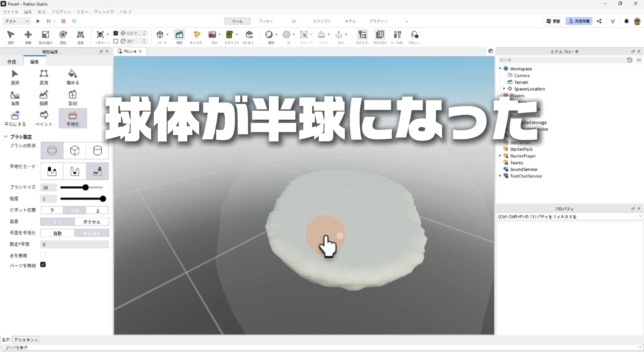The width and height of the screenshot is (644, 362).
Task: Enable the Ignore Water (水を無視) checkbox
Action: (43, 255)
